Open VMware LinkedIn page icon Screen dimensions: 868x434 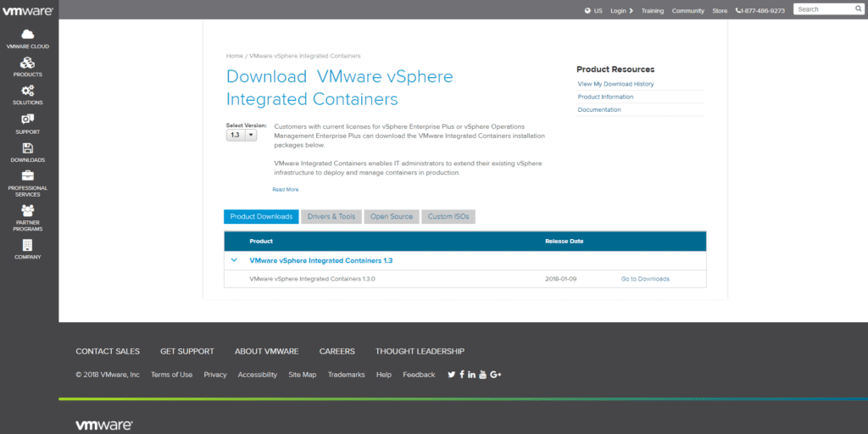click(x=471, y=375)
